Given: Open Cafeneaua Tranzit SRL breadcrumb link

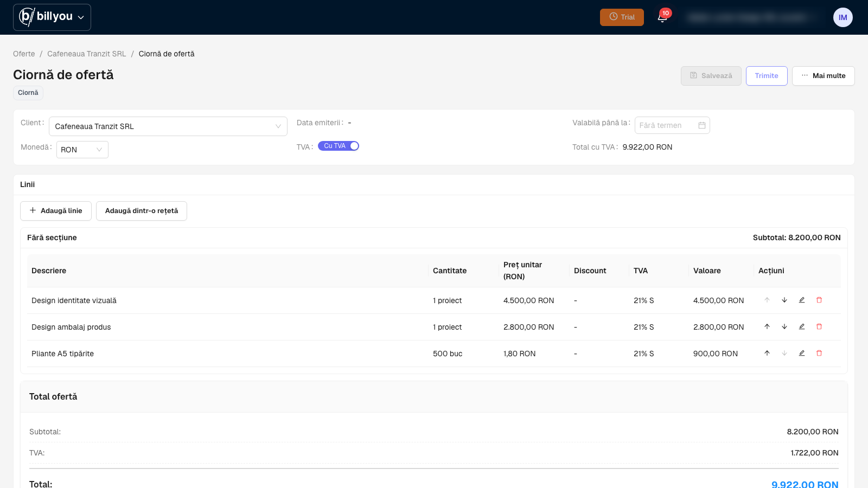Looking at the screenshot, I should (x=87, y=54).
